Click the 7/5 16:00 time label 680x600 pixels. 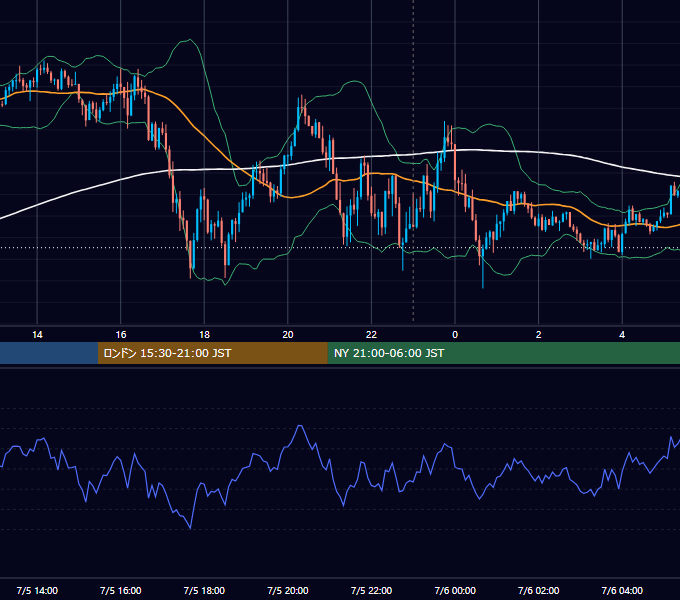[121, 590]
